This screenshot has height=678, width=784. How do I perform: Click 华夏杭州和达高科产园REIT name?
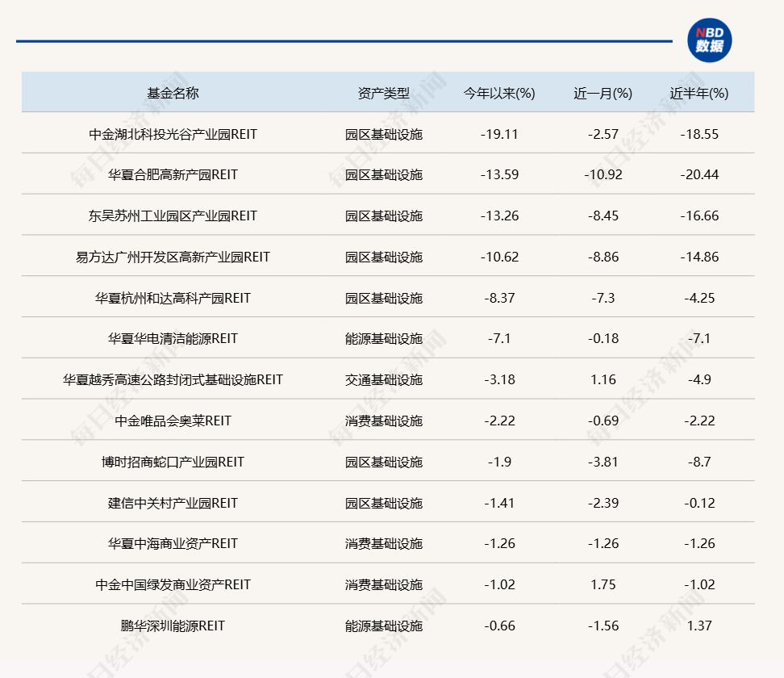[173, 298]
